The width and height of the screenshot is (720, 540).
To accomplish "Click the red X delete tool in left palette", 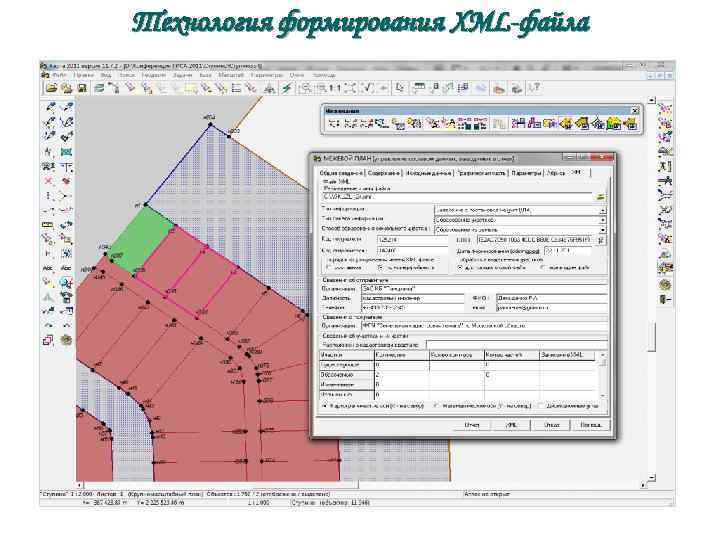I will [x=48, y=180].
